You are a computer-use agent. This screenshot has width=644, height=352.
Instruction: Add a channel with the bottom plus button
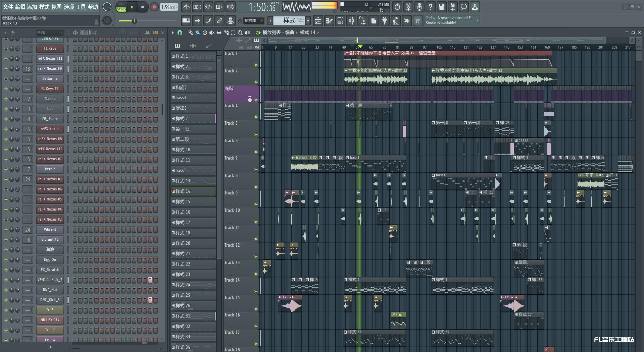click(50, 347)
